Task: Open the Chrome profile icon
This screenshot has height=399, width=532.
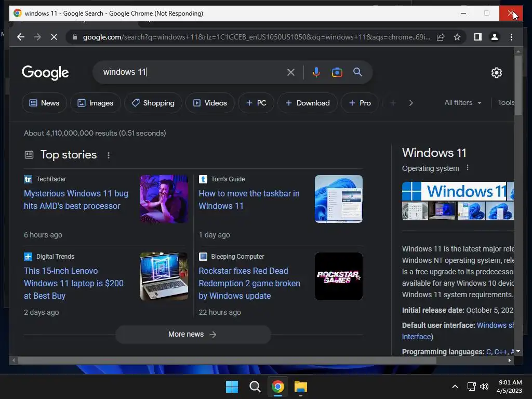Action: click(x=495, y=37)
